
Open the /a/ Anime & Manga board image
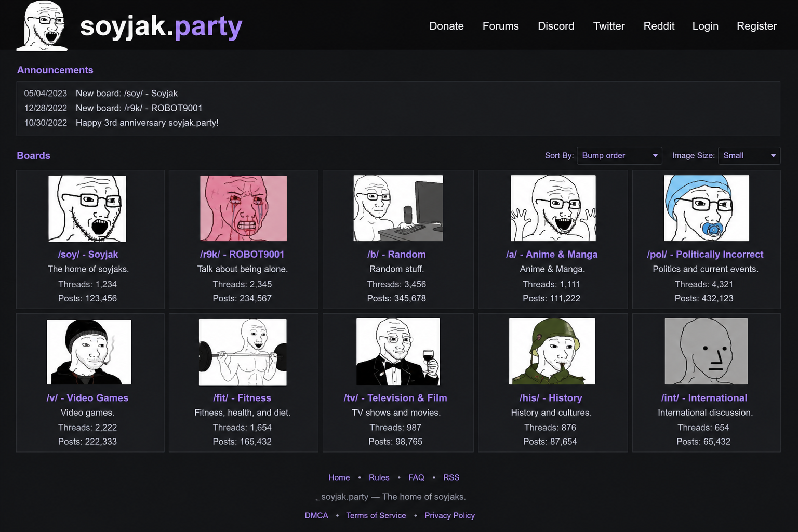tap(553, 208)
